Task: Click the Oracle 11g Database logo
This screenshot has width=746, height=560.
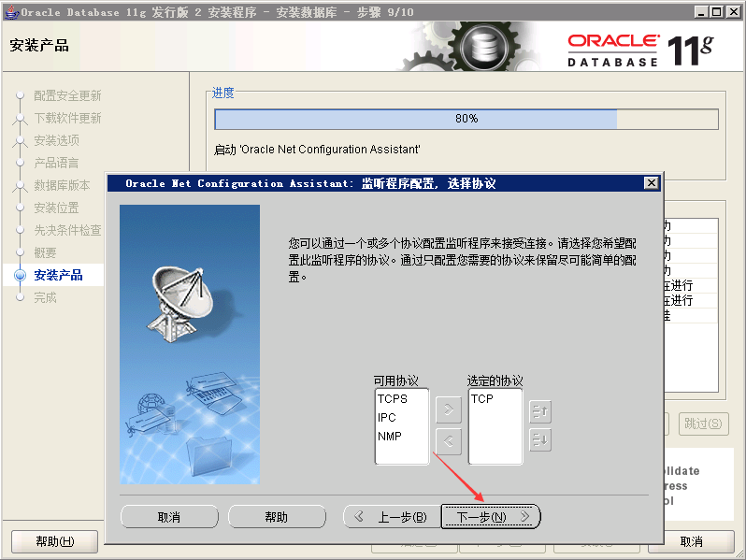Action: [640, 50]
